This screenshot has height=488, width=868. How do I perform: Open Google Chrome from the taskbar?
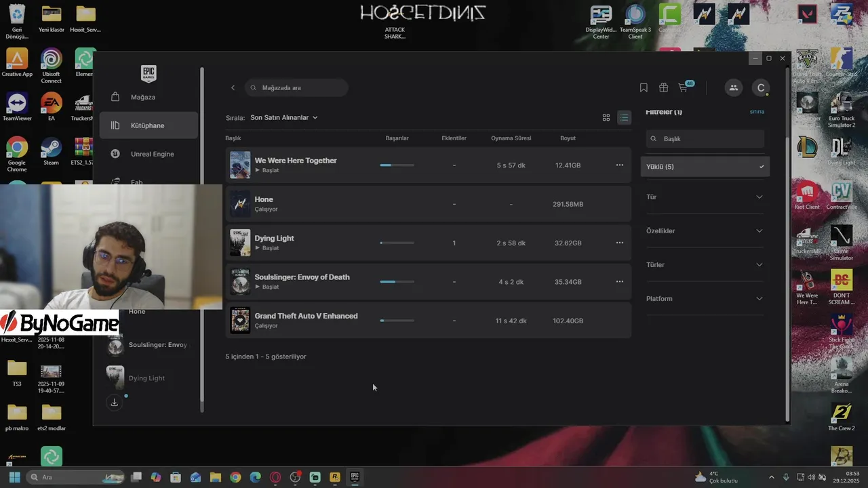(x=235, y=477)
